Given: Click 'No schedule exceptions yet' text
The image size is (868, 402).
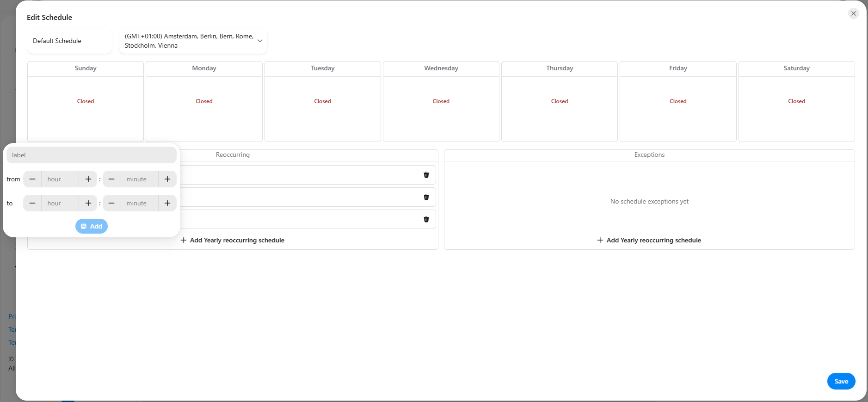Looking at the screenshot, I should (649, 201).
